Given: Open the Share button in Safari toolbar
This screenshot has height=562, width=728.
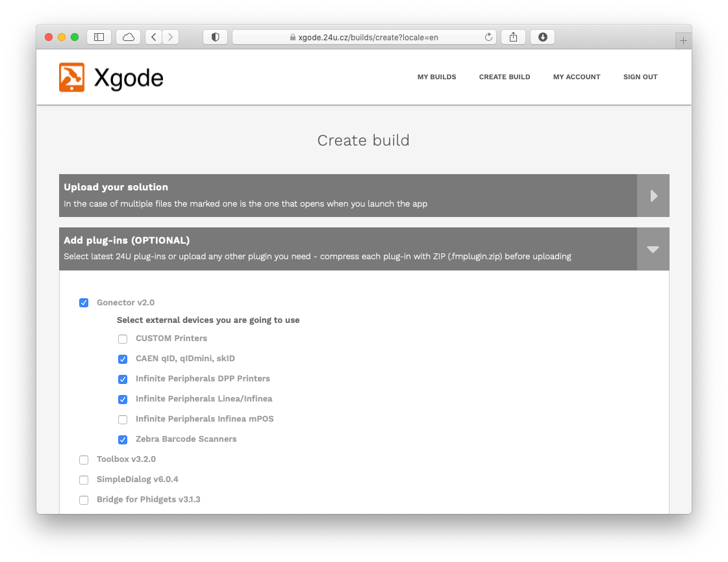Looking at the screenshot, I should pyautogui.click(x=513, y=37).
